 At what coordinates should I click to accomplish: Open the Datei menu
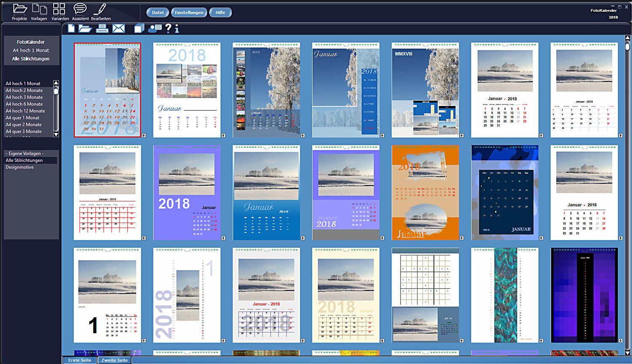coord(158,13)
